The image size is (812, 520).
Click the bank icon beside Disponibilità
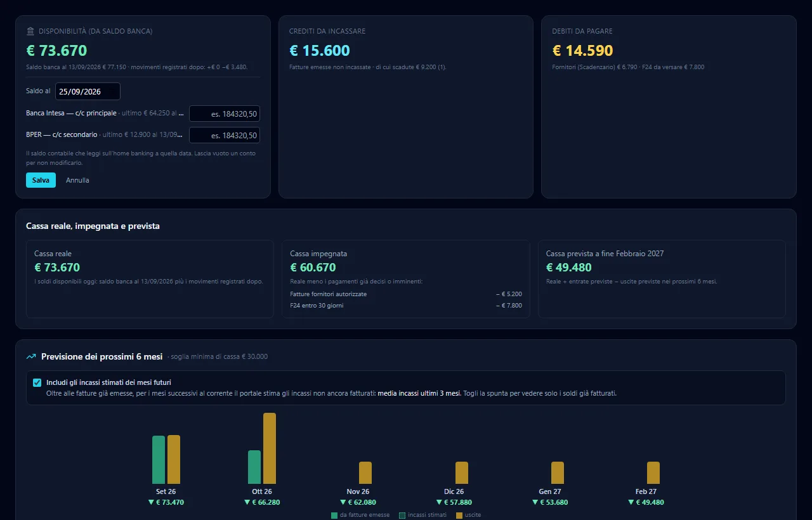pyautogui.click(x=30, y=31)
